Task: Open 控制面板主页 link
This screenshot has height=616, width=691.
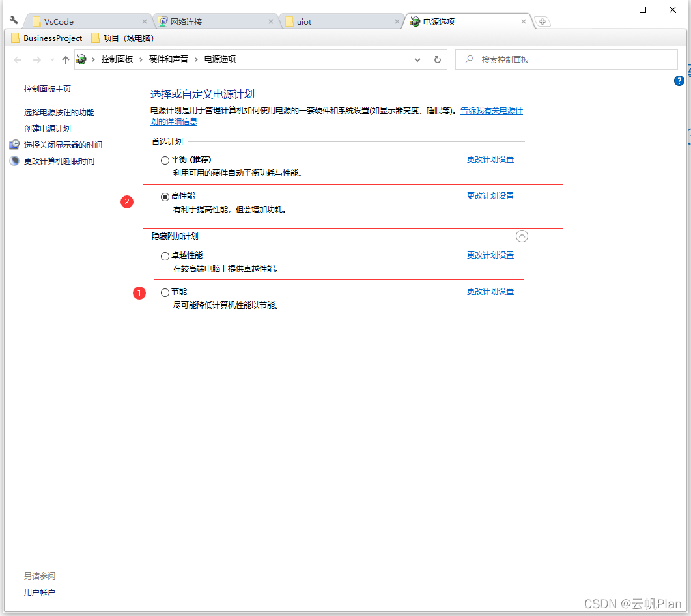Action: [47, 89]
